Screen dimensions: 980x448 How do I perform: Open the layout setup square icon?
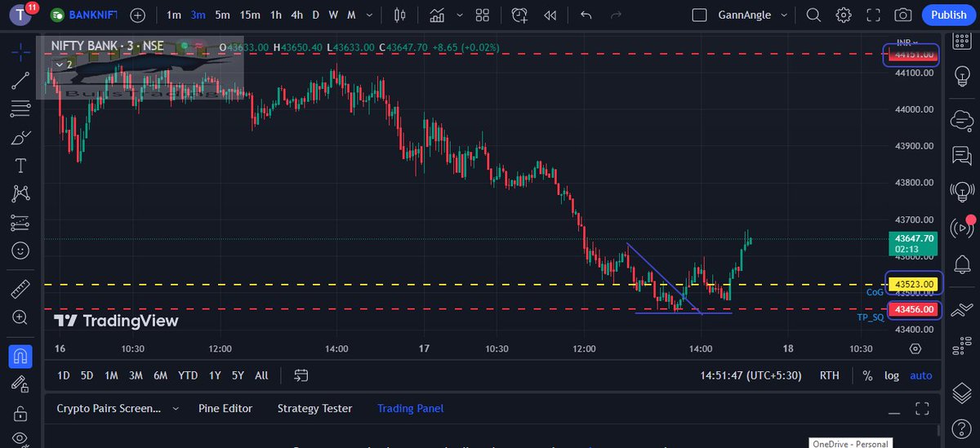(x=698, y=15)
